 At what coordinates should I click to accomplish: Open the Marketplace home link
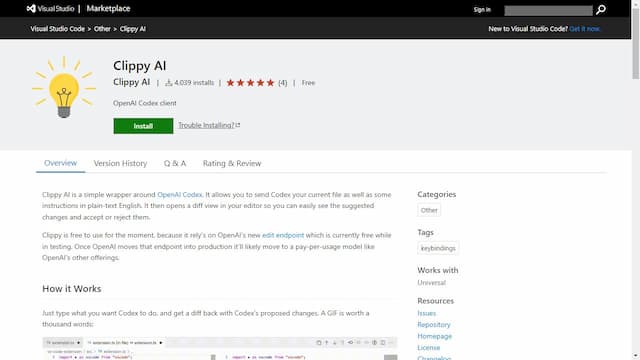click(x=108, y=9)
